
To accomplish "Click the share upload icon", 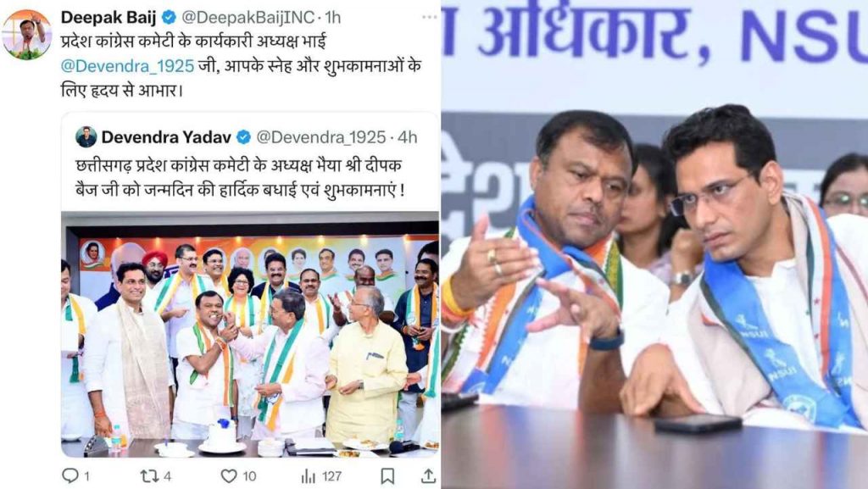I will (x=428, y=475).
